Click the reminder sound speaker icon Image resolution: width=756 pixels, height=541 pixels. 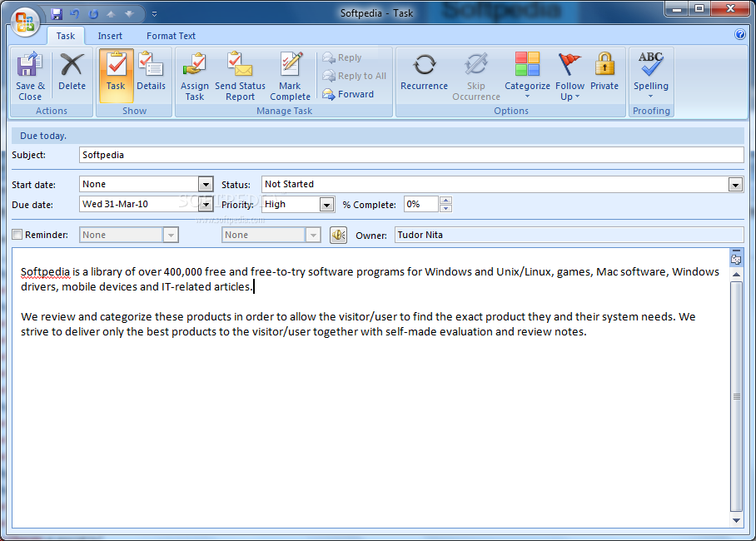pos(339,235)
